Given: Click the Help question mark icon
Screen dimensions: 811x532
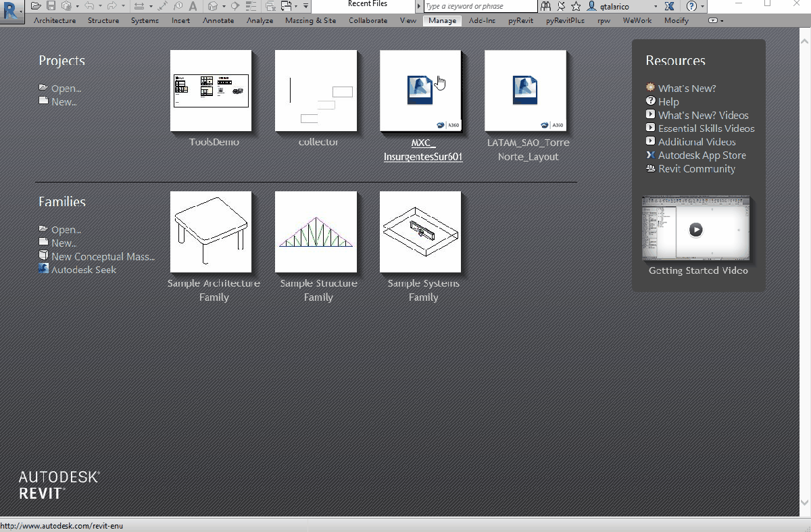Looking at the screenshot, I should click(x=691, y=6).
